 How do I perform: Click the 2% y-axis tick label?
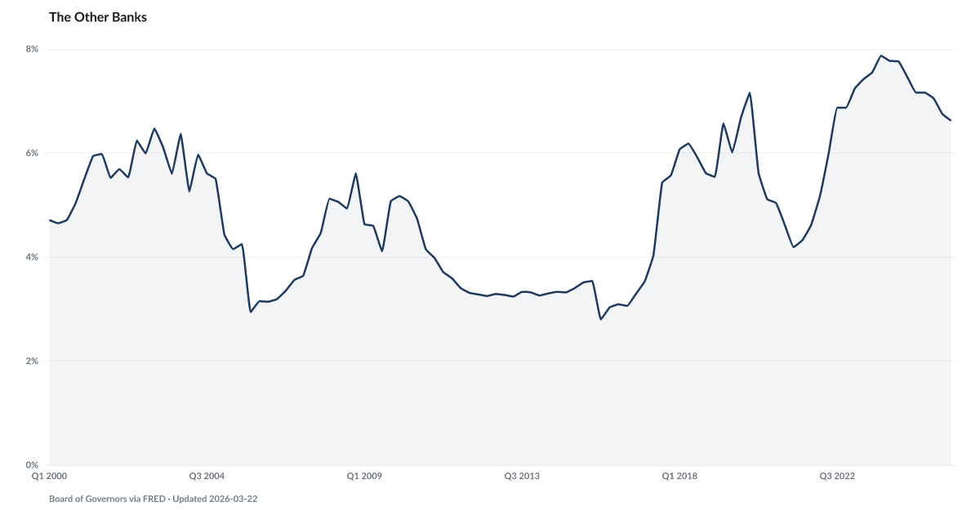(33, 361)
